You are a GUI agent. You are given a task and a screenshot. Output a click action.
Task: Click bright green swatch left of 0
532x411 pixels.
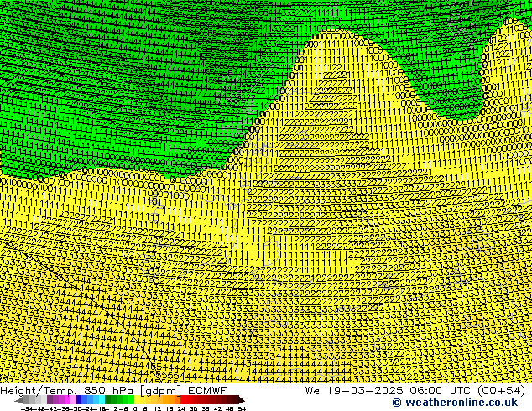point(131,400)
